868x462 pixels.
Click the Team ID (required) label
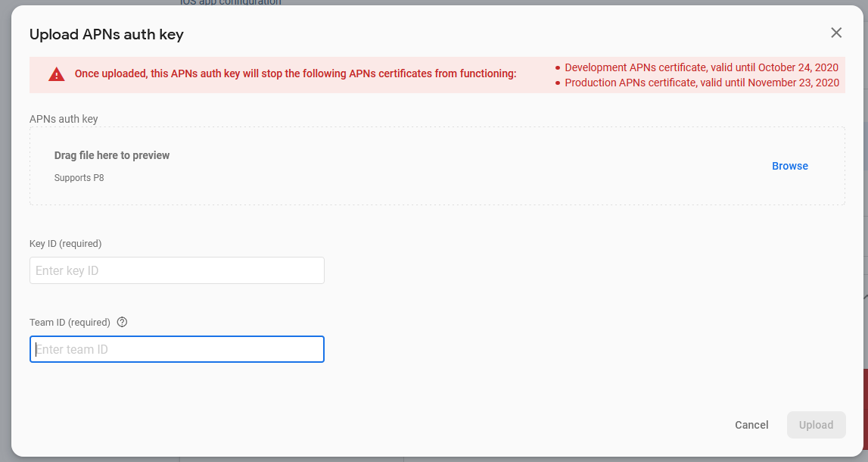tap(70, 322)
